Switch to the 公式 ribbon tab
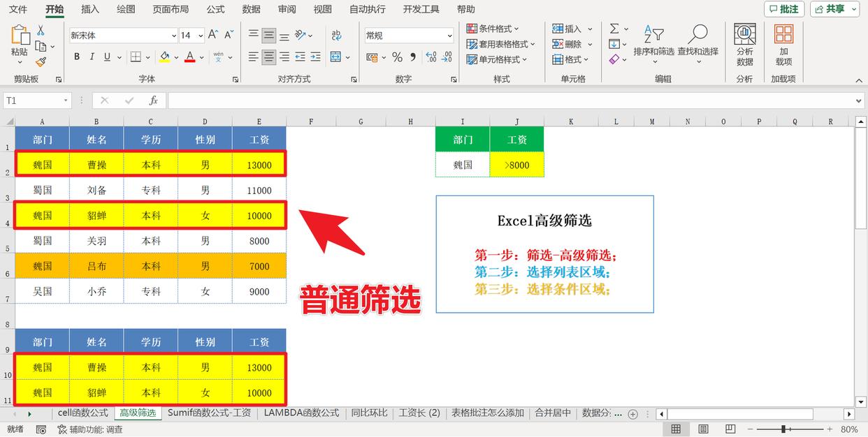 coord(216,9)
